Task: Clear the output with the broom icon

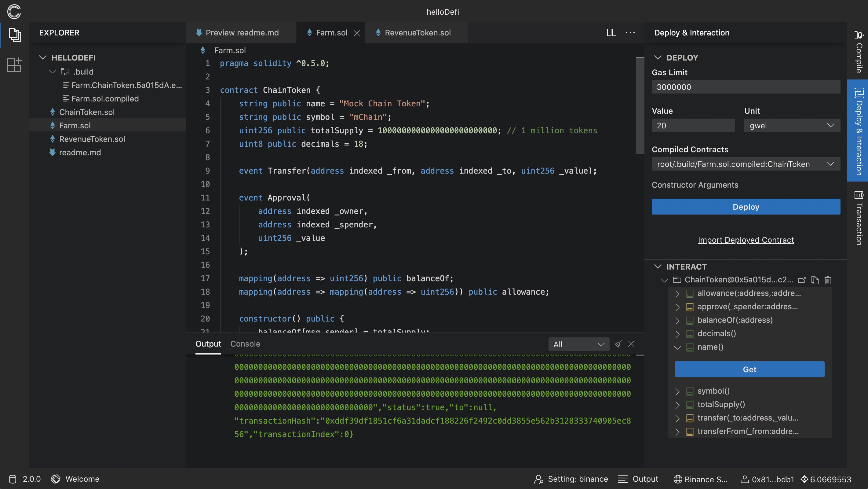Action: tap(618, 344)
